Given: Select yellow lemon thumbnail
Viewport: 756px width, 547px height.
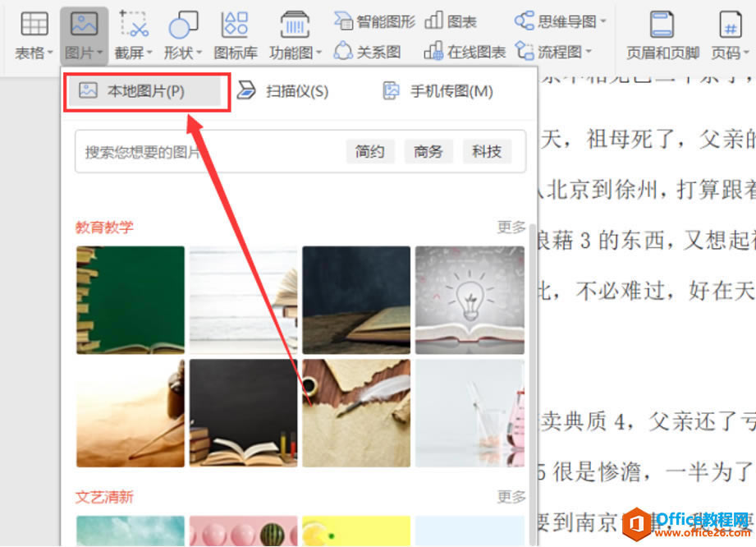Looking at the screenshot, I should [x=356, y=531].
